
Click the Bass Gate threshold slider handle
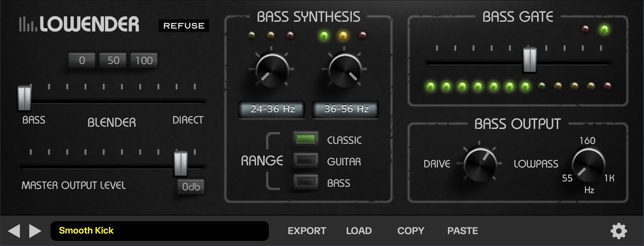point(530,59)
